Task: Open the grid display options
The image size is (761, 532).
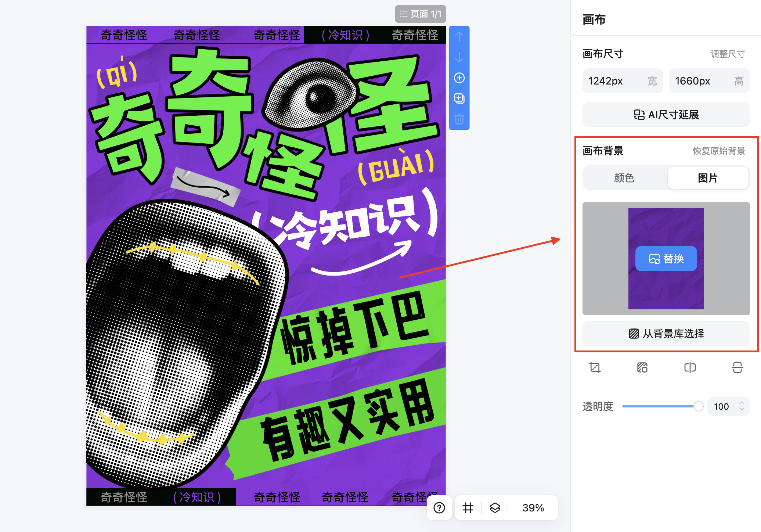Action: click(467, 508)
